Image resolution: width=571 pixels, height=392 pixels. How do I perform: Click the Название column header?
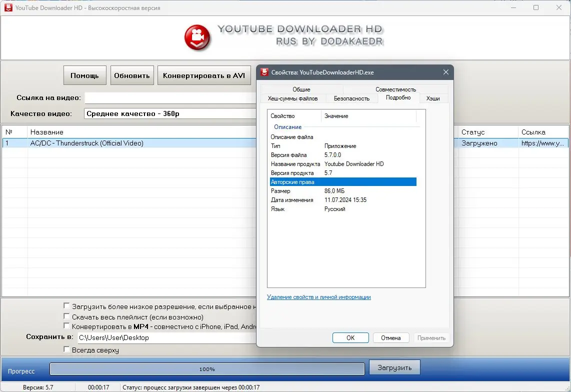click(141, 132)
